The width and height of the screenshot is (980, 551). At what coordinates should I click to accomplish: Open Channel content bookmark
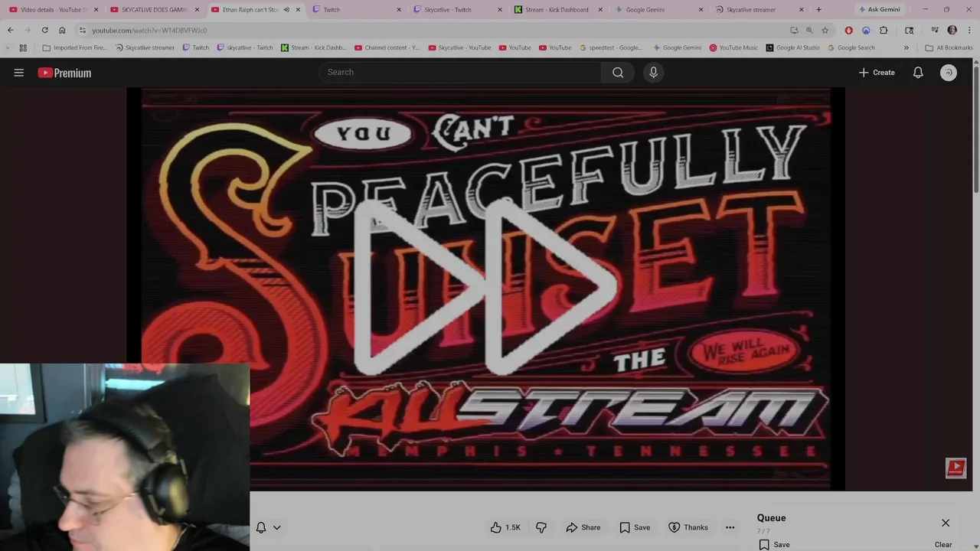(x=387, y=47)
